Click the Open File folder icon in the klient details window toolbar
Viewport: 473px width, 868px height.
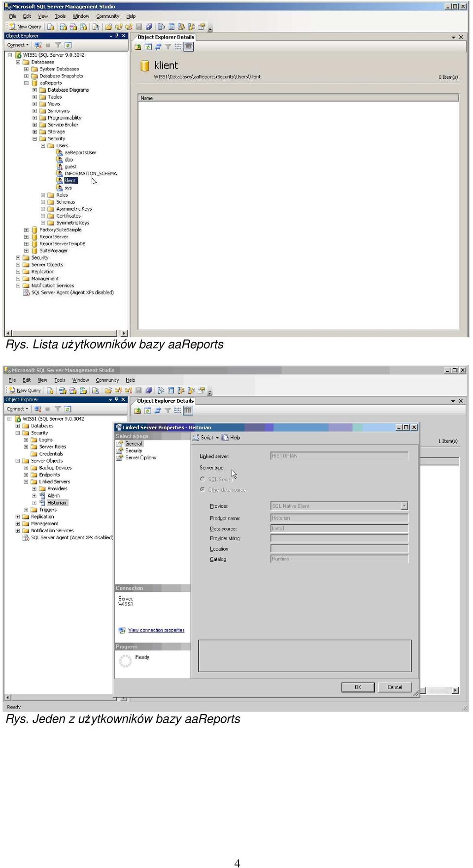point(108,27)
